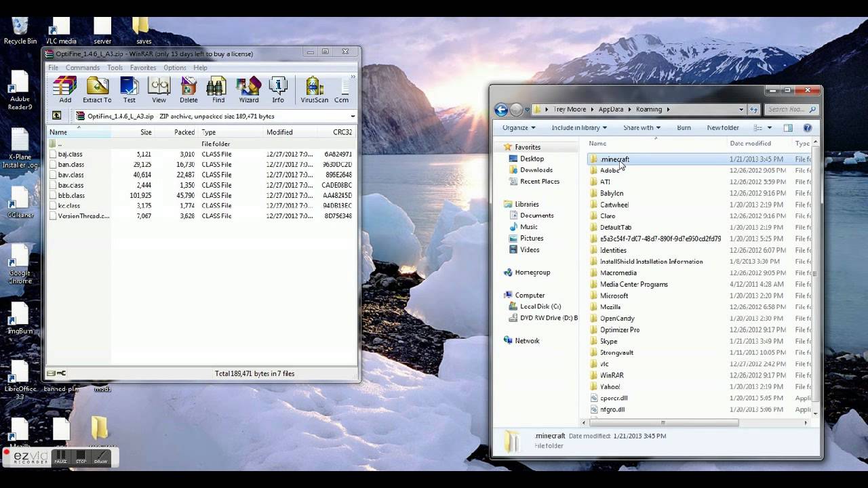Click the Info toolbar icon

(x=278, y=89)
